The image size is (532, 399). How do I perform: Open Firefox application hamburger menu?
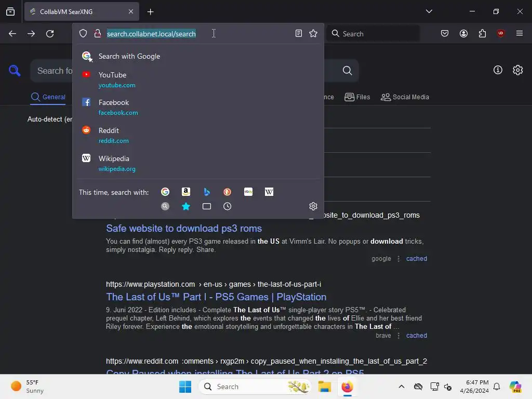point(520,33)
